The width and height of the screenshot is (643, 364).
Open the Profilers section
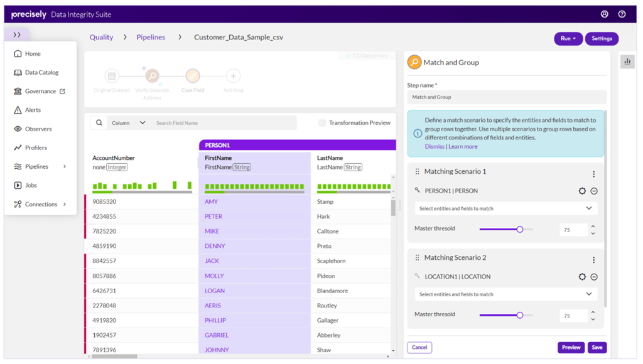[x=18, y=147]
